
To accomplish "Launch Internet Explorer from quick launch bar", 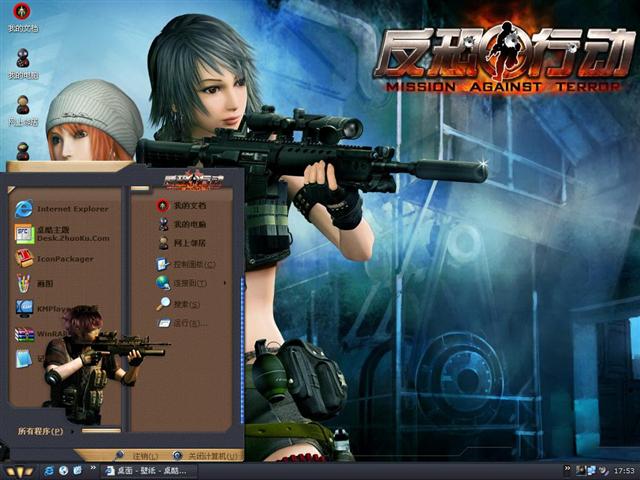I will point(49,471).
